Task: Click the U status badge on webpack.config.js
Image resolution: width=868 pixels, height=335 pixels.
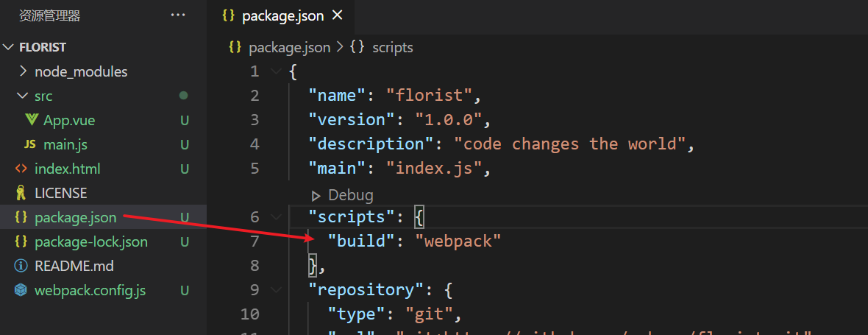Action: point(185,291)
